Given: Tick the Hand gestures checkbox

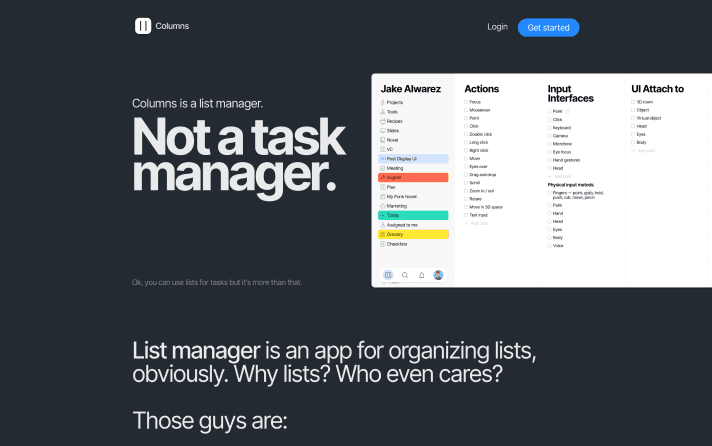Looking at the screenshot, I should click(x=549, y=160).
